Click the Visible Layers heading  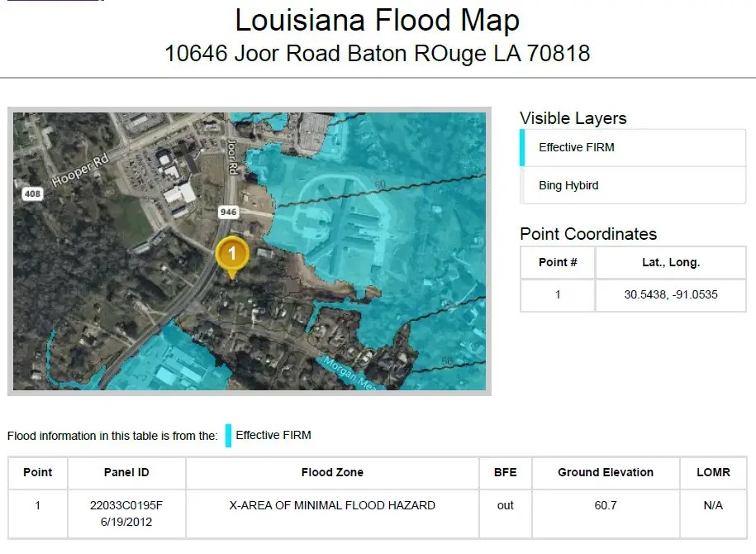573,117
